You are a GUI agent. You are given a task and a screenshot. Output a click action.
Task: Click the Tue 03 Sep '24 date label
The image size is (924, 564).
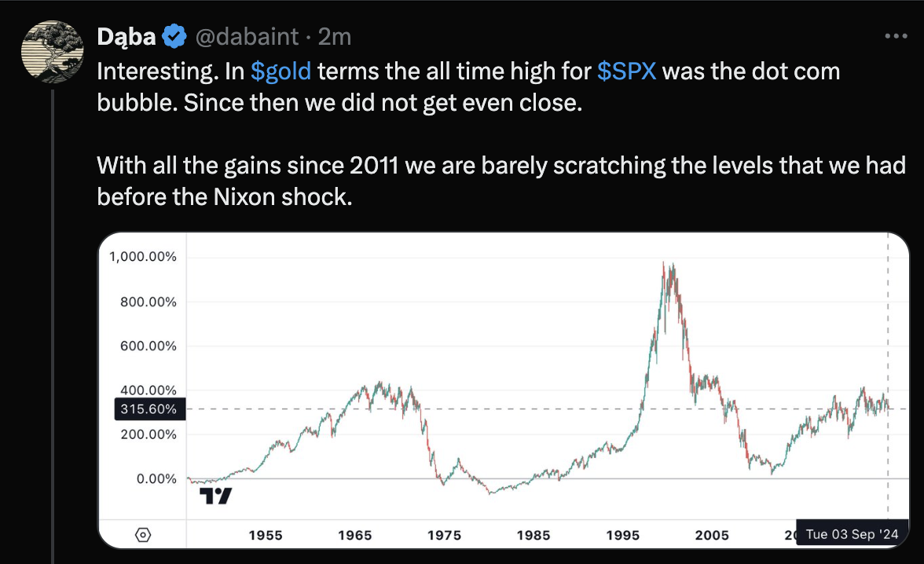click(852, 534)
